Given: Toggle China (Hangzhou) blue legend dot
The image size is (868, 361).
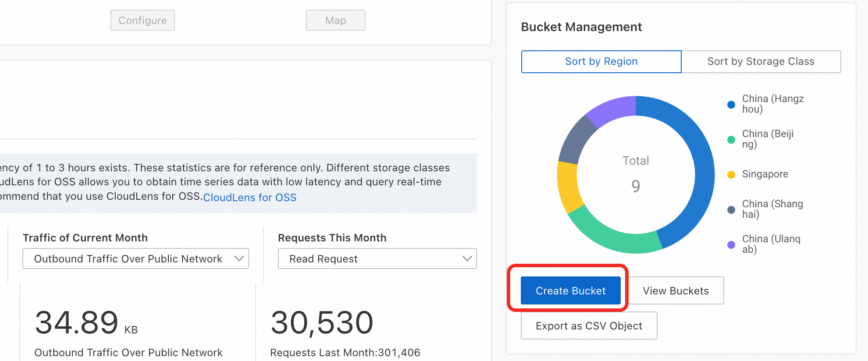Looking at the screenshot, I should 731,105.
